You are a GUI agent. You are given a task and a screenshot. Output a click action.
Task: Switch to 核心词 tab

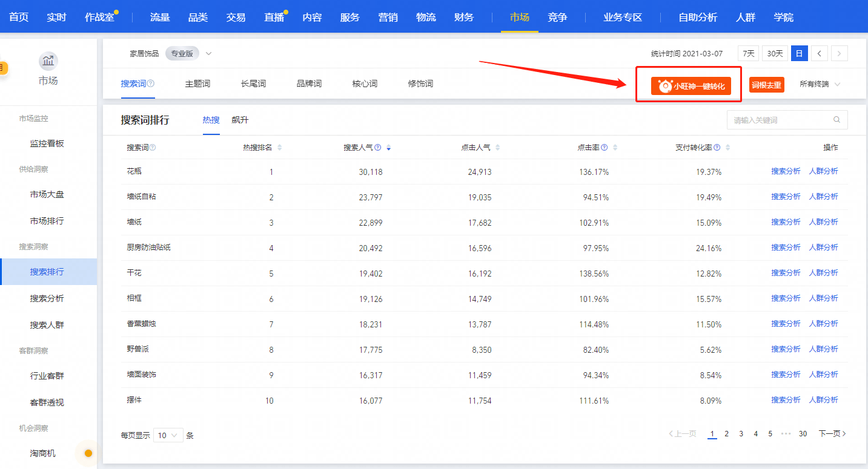(x=365, y=84)
